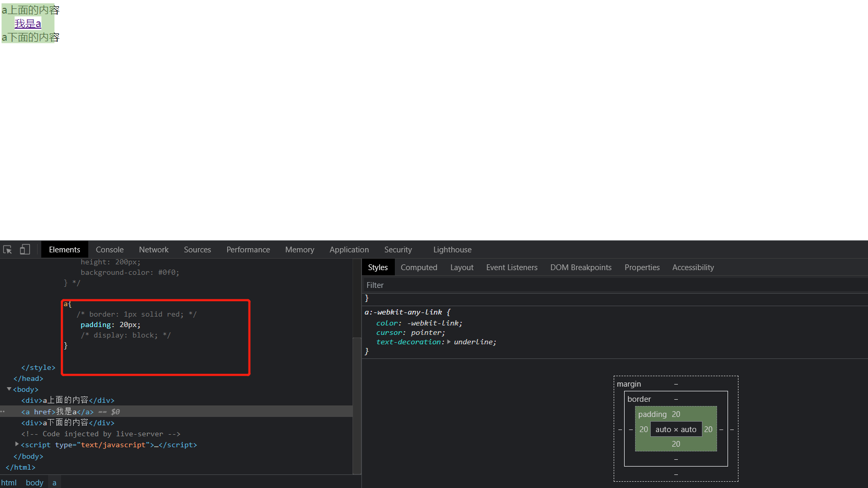Open the Application tab
The height and width of the screenshot is (488, 868).
(x=349, y=250)
